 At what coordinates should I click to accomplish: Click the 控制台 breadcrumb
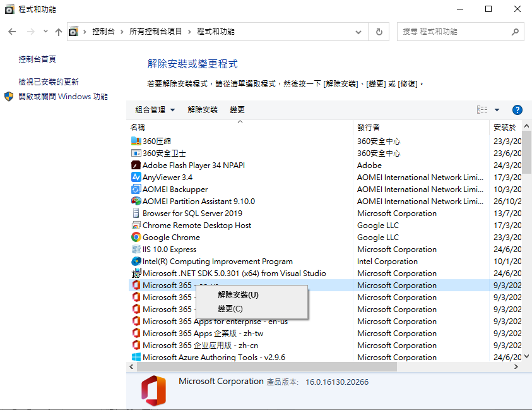pos(103,32)
